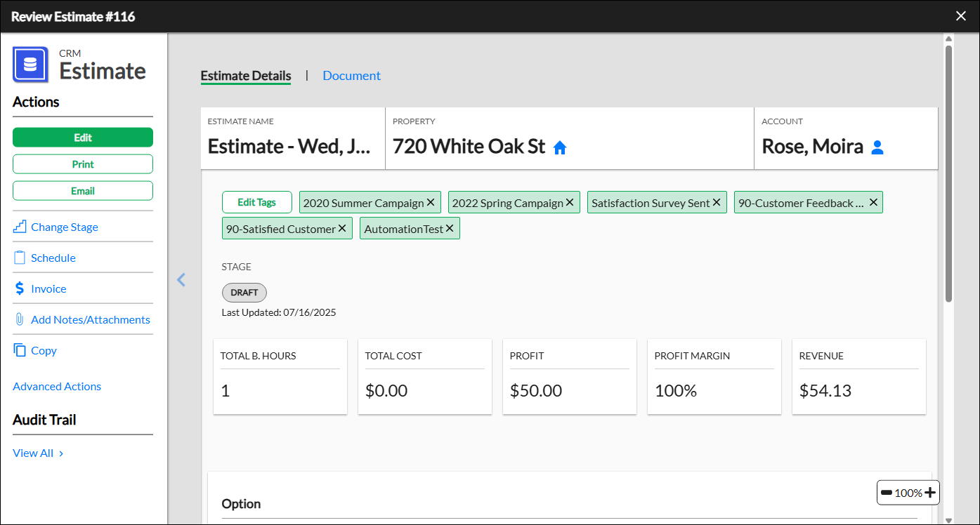Click the Last Updated: 07/16/2025 text

coord(279,312)
